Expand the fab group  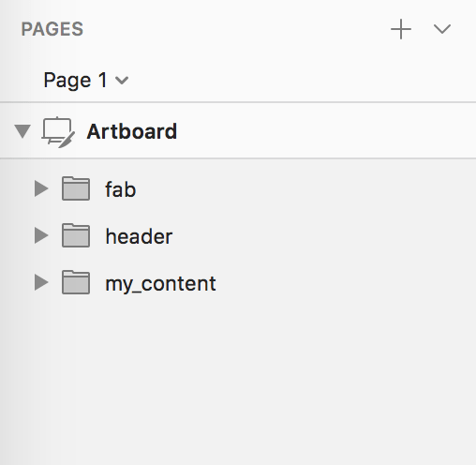tap(41, 188)
